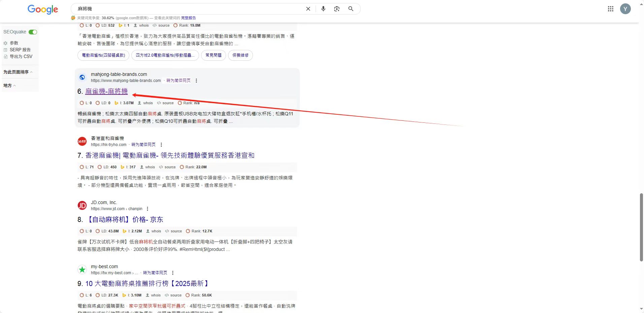Open the SERP 报告 item
The height and width of the screenshot is (313, 644).
tap(20, 50)
